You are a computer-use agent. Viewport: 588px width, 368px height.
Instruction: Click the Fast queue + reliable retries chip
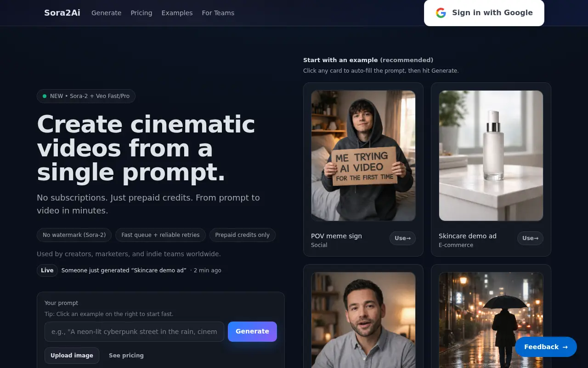160,235
